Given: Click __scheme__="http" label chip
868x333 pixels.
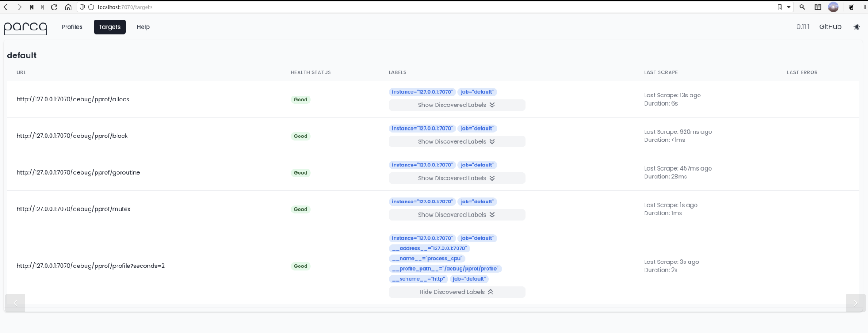Looking at the screenshot, I should pos(418,279).
